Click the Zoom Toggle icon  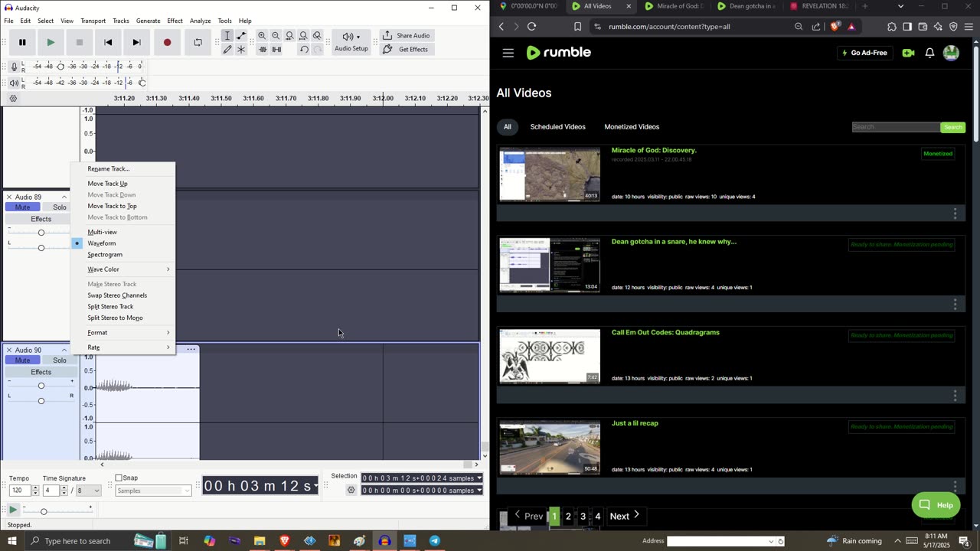(x=317, y=36)
